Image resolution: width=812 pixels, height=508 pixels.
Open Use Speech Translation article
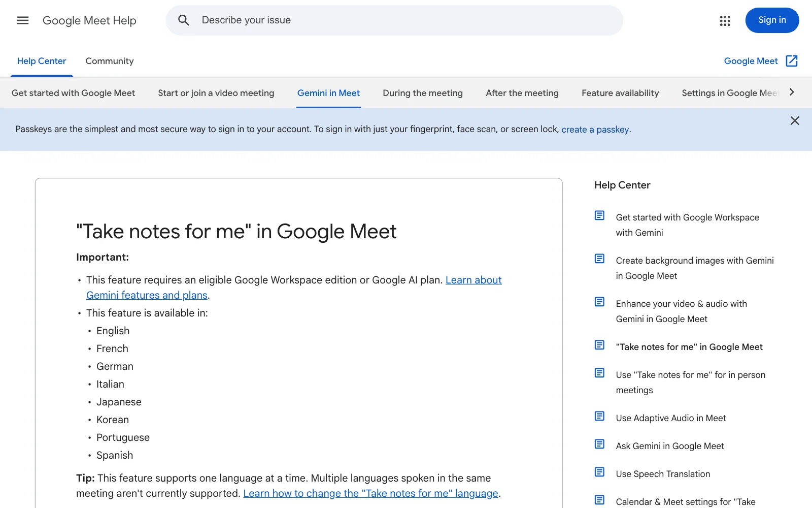[x=663, y=474]
